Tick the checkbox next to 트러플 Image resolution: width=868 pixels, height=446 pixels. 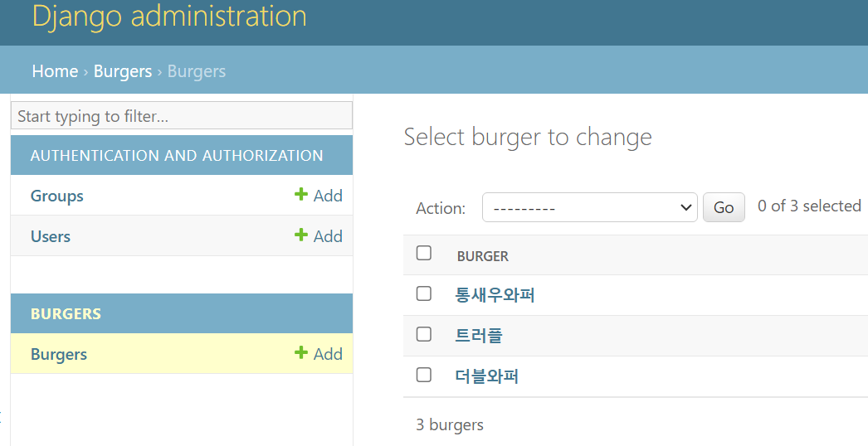click(424, 334)
